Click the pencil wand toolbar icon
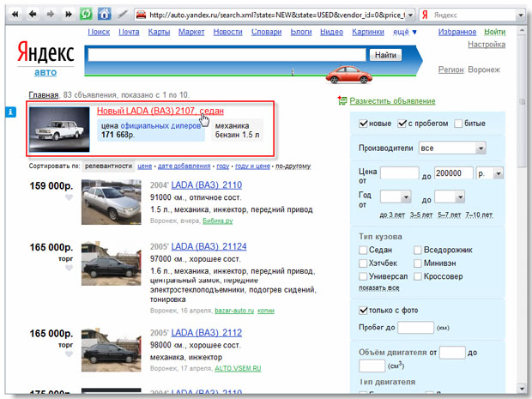Screen dimensions: 532x399 pos(122,15)
